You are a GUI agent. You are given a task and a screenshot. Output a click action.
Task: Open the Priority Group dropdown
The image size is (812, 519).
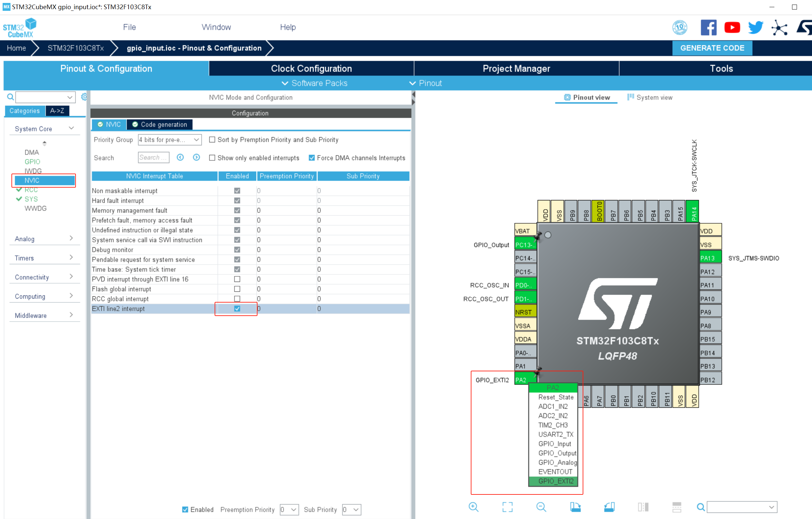169,140
